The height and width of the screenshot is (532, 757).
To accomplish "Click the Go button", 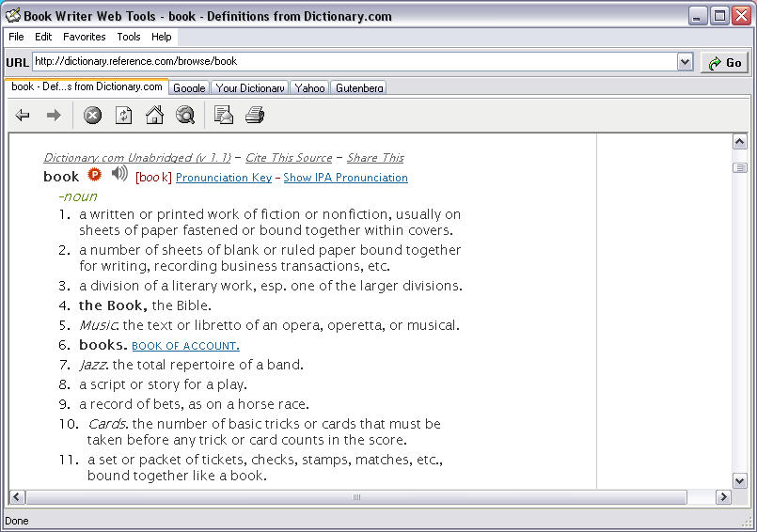I will [x=724, y=63].
